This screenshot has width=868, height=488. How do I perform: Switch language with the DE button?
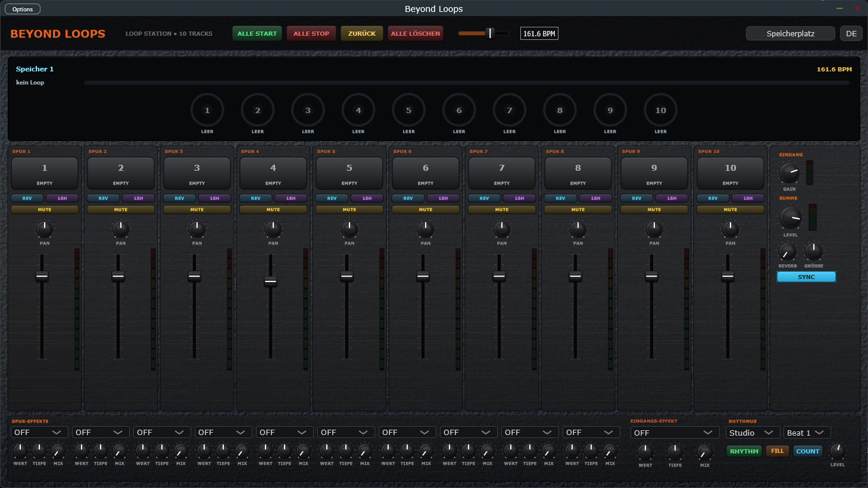tap(851, 33)
